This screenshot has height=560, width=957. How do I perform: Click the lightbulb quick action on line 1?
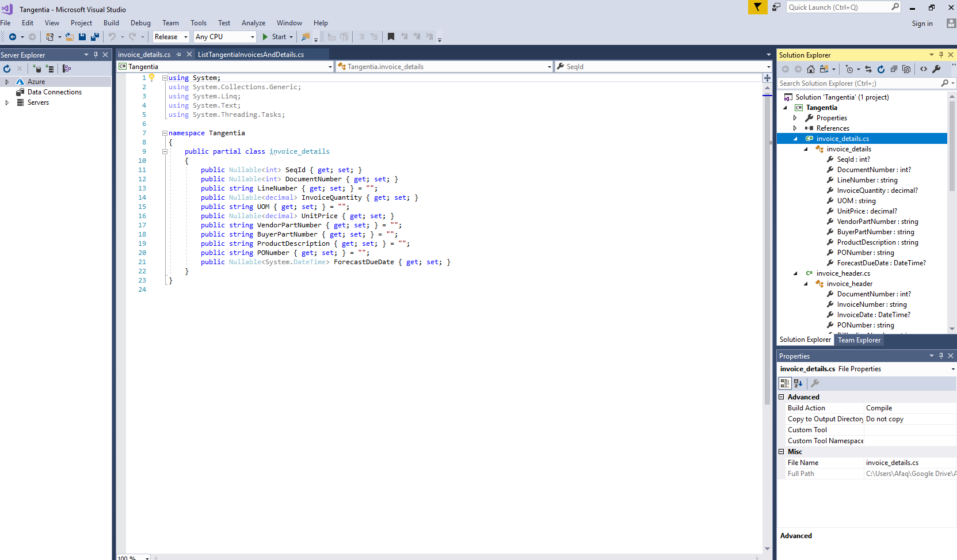(152, 77)
